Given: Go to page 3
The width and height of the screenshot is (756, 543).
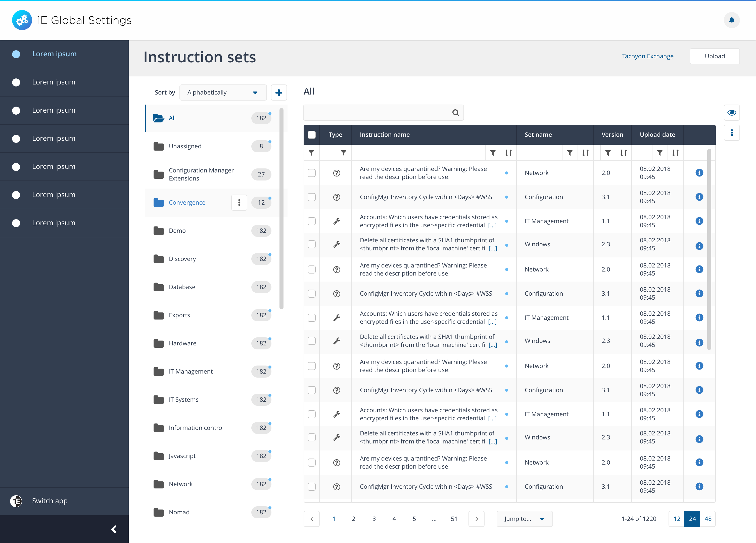Looking at the screenshot, I should coord(374,519).
